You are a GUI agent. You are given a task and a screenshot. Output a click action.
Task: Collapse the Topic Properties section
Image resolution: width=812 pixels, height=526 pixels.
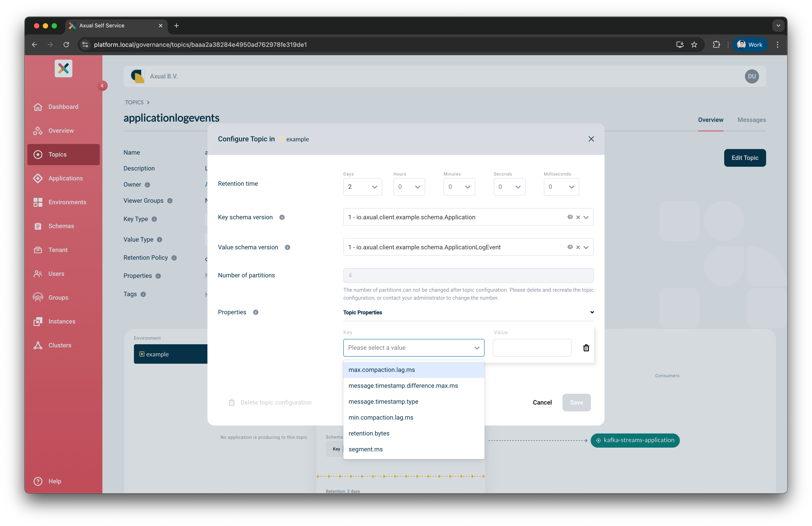592,312
